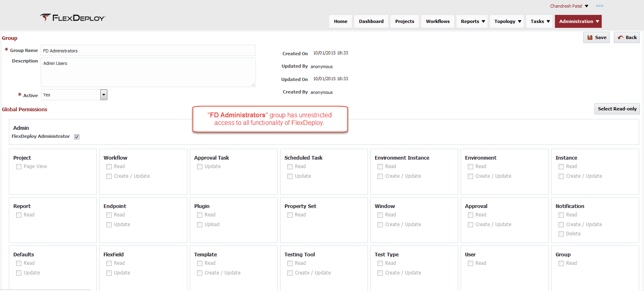The width and height of the screenshot is (644, 291).
Task: Tick the Property Set Read checkbox
Action: [290, 215]
